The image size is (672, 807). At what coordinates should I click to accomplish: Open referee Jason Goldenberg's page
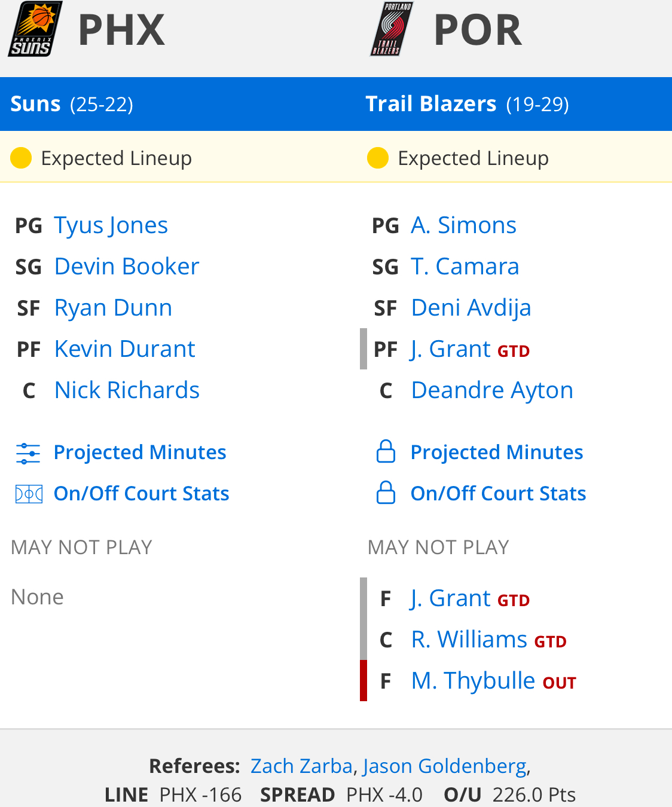point(445,766)
